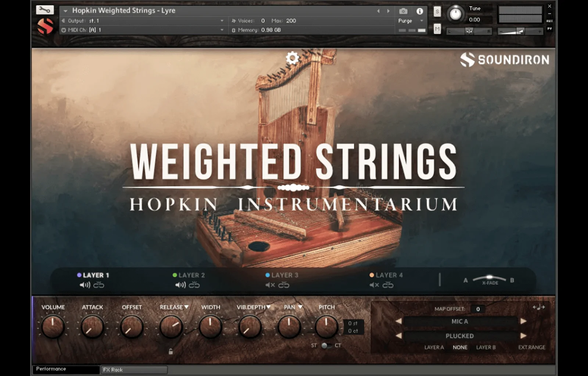Screen dimensions: 588x376
Task: Click the EXT.RANGE button
Action: point(532,347)
